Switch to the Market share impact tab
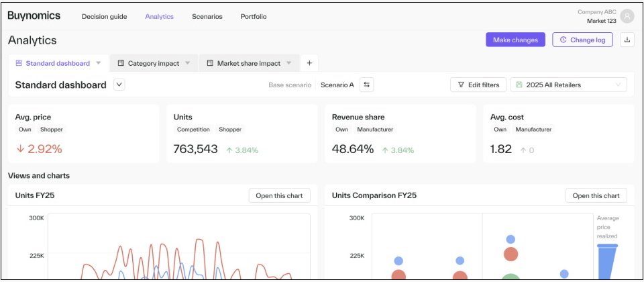 click(250, 63)
